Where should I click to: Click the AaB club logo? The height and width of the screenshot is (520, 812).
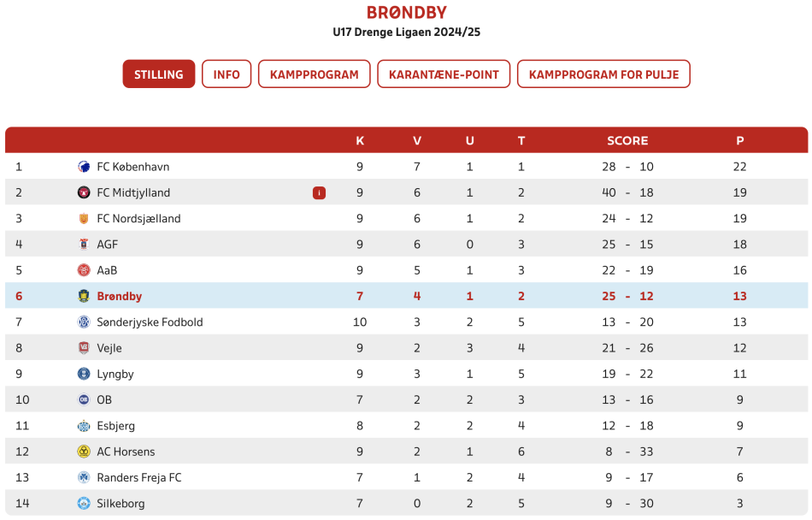84,270
